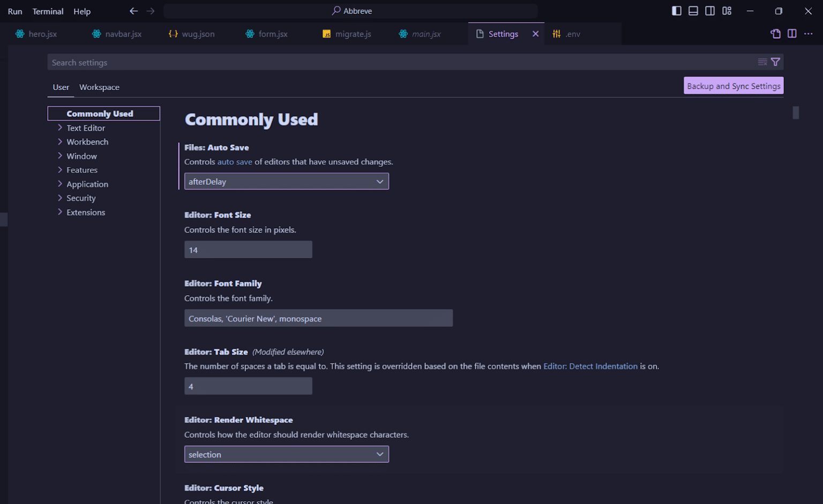This screenshot has width=823, height=504.
Task: Select the Commonly Used category
Action: click(x=99, y=113)
